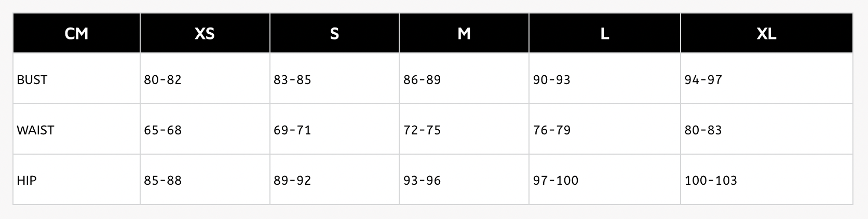Select the XL hip value 100-103

click(x=711, y=181)
